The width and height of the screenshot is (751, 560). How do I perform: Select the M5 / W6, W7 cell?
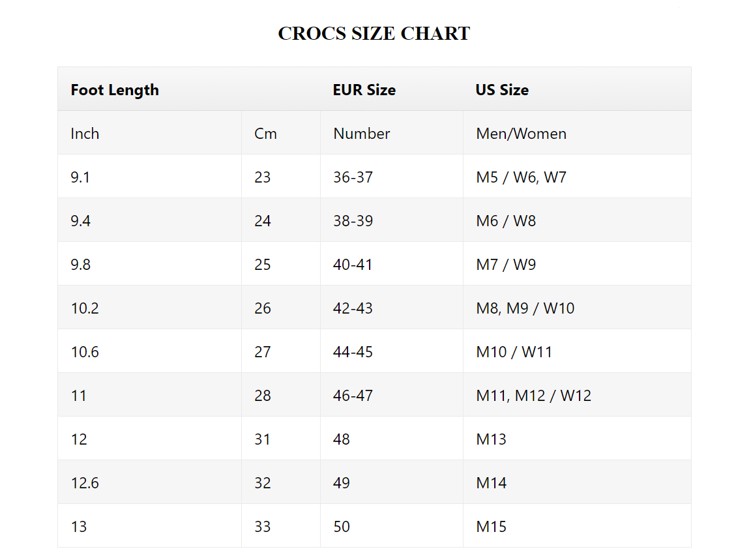click(521, 177)
